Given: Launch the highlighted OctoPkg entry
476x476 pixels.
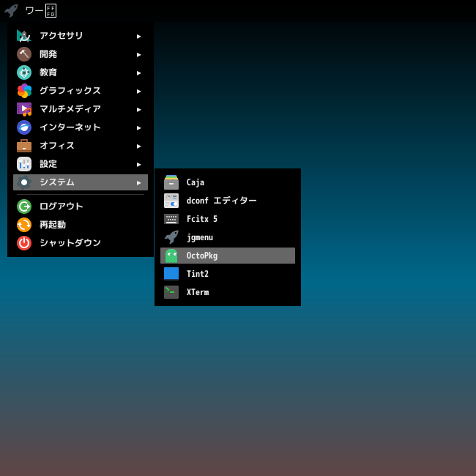Looking at the screenshot, I should [228, 256].
